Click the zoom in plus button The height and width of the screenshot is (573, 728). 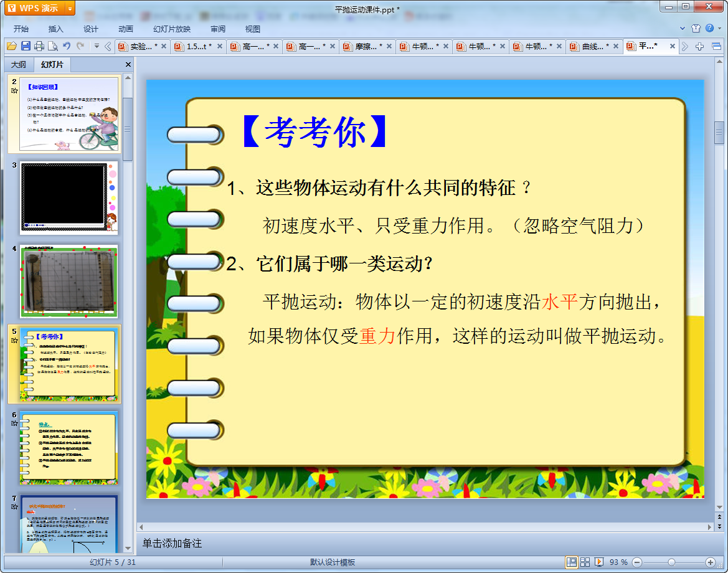coord(710,562)
